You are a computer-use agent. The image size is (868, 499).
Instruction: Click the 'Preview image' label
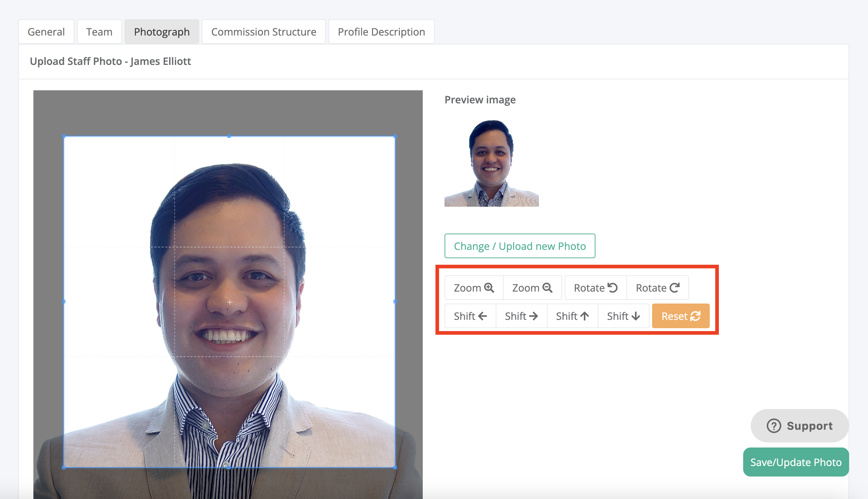[480, 100]
